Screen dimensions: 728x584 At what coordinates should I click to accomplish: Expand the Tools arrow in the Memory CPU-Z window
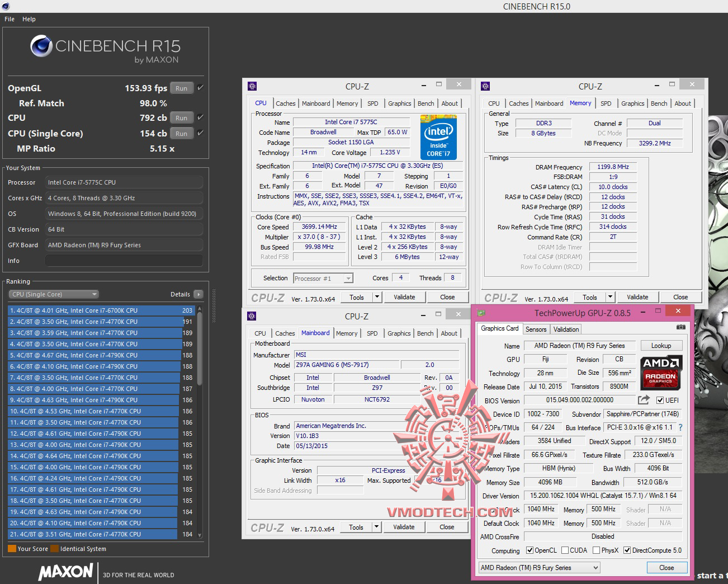point(610,297)
